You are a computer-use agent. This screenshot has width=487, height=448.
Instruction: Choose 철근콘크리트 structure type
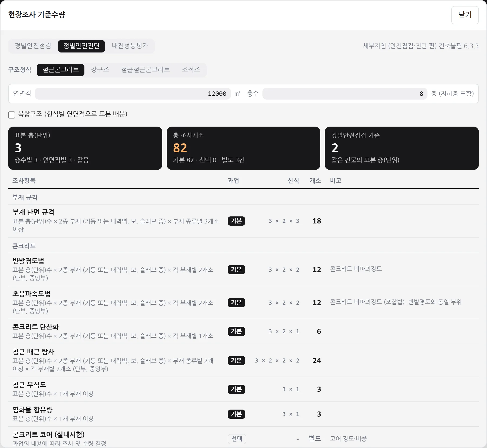[x=61, y=70]
